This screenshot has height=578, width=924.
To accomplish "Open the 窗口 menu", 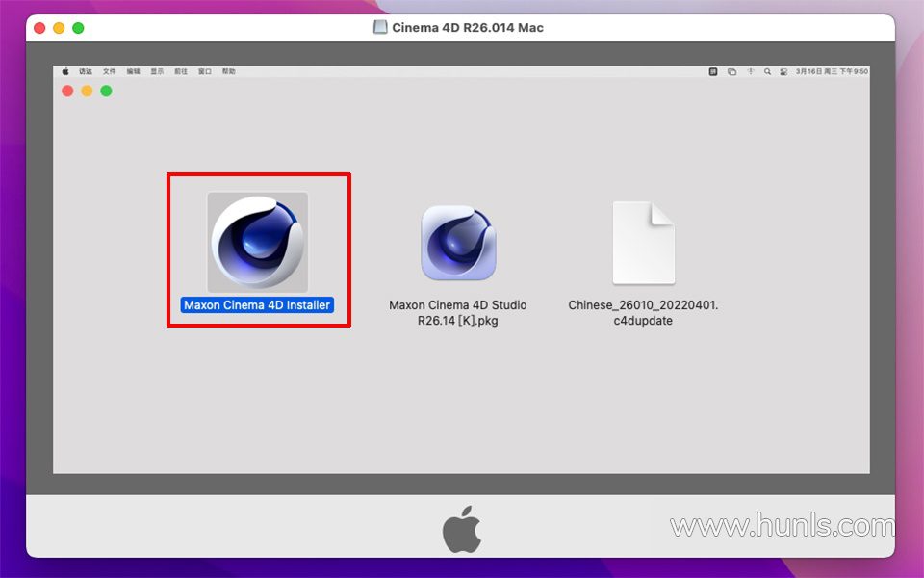I will pos(204,71).
